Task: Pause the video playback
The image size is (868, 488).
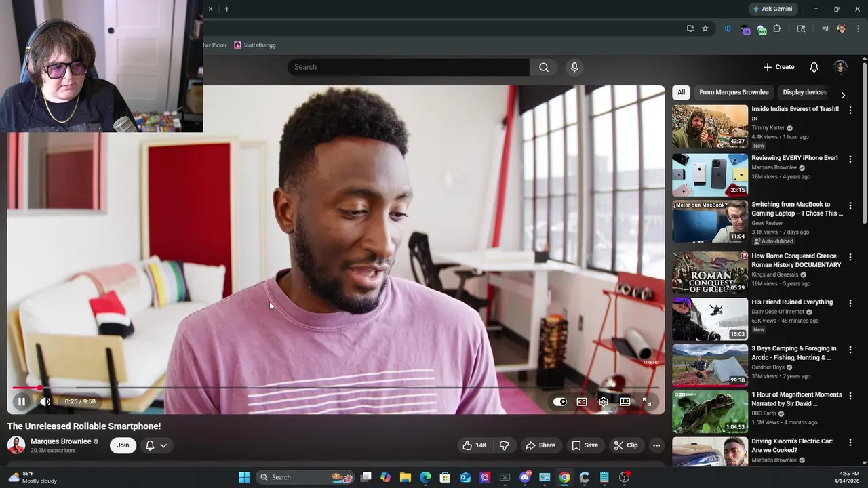Action: pyautogui.click(x=22, y=401)
